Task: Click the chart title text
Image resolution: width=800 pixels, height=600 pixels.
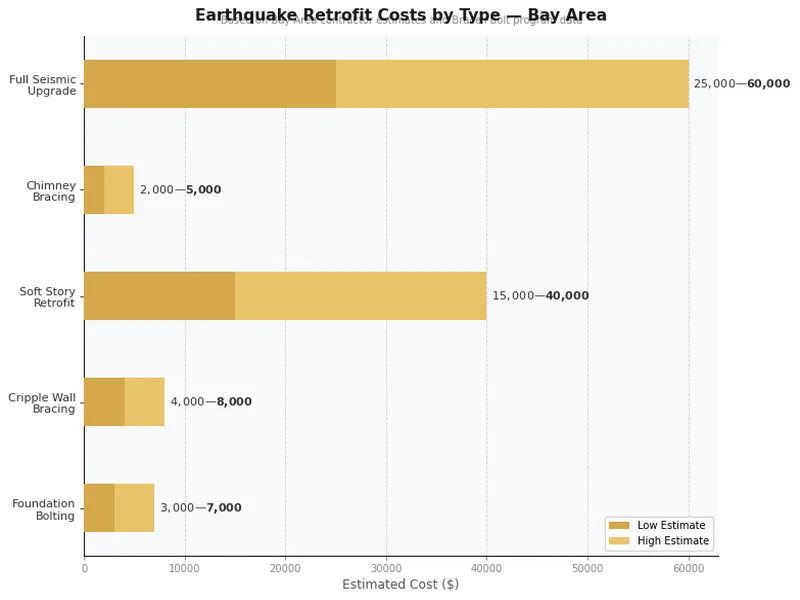Action: pos(400,15)
